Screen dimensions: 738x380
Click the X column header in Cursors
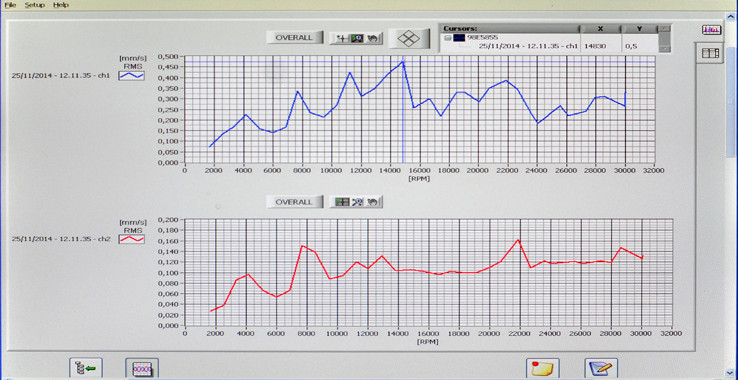pos(601,29)
